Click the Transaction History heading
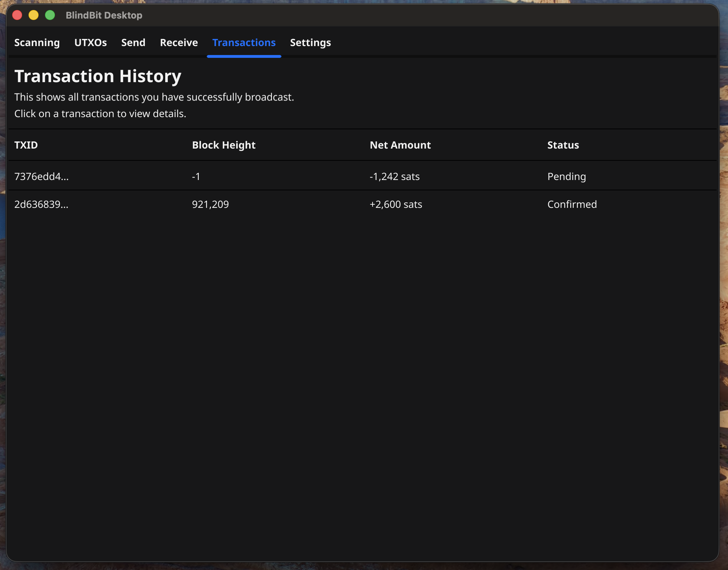Screen dimensions: 728x570 tap(98, 75)
